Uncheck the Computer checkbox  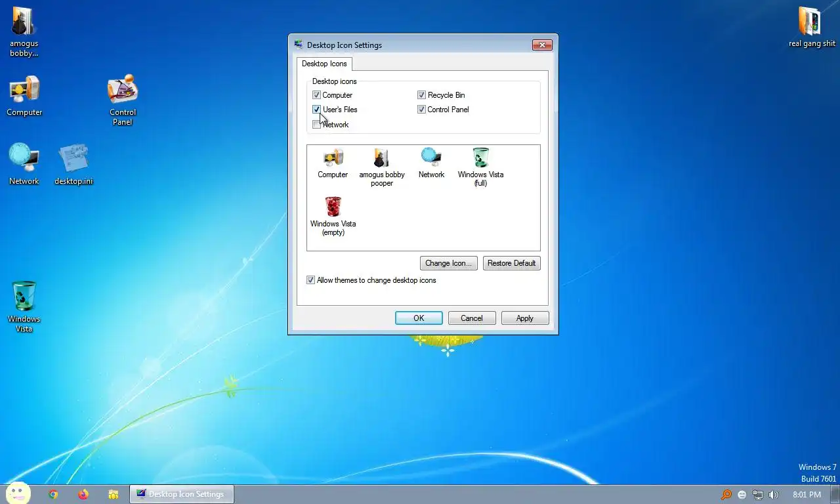316,95
